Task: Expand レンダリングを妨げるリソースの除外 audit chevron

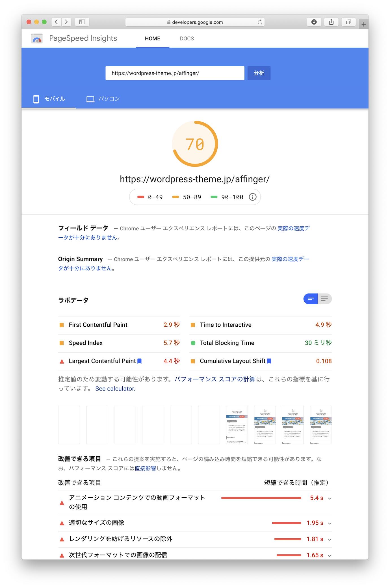Action: tap(330, 539)
